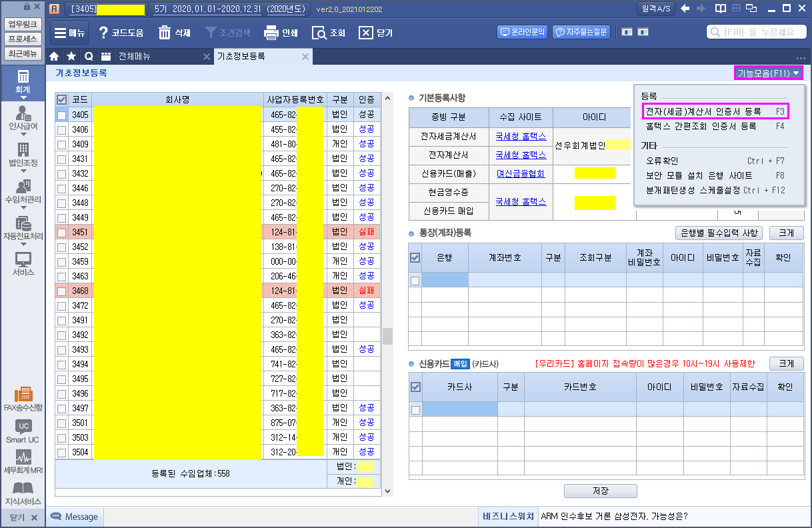Image resolution: width=812 pixels, height=528 pixels.
Task: Click the F10 search input field
Action: pyautogui.click(x=757, y=32)
